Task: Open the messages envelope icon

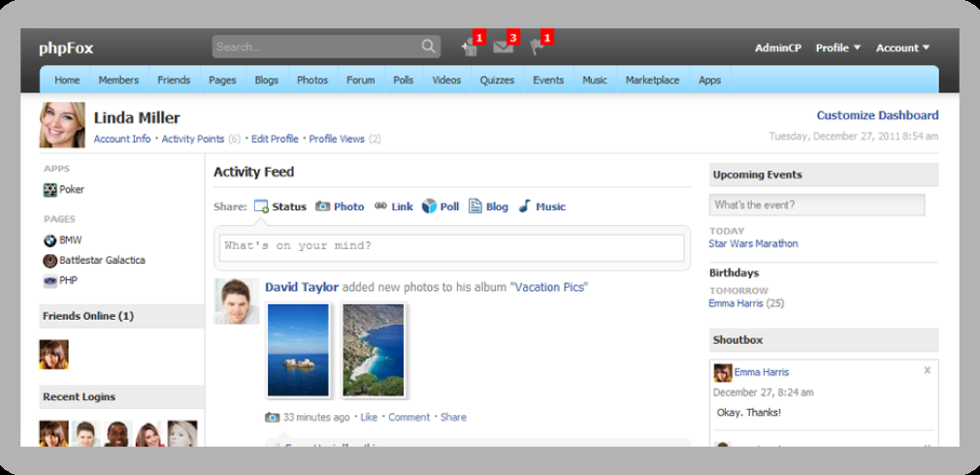Action: (x=503, y=47)
